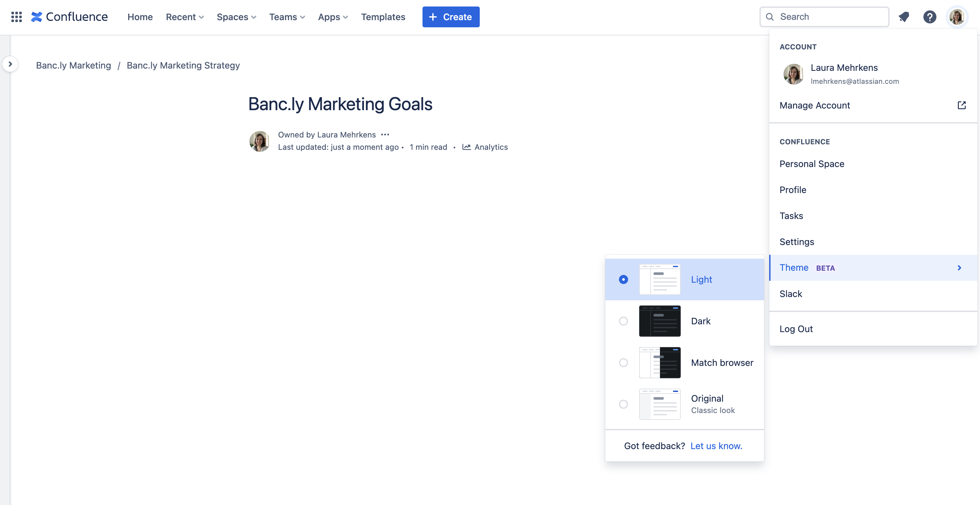Open Templates in the navigation

point(383,17)
